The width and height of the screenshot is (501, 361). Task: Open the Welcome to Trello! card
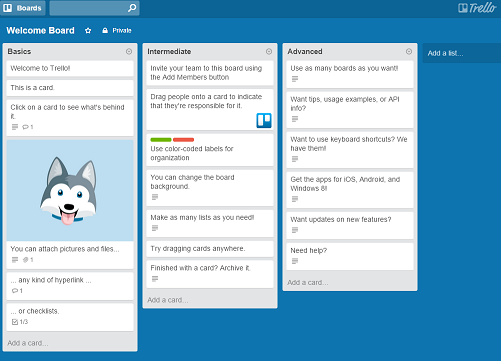click(x=70, y=68)
